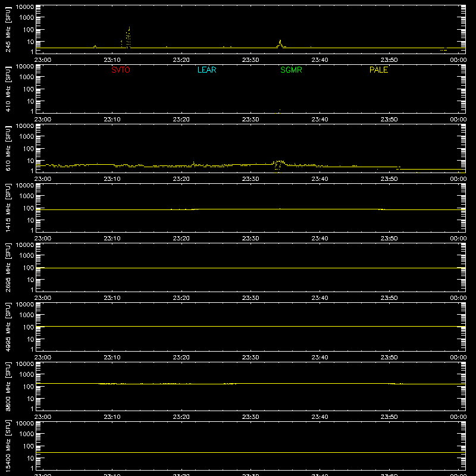This screenshot has width=476, height=476.
Task: Click the 100 tick label in 610 MHz panel
Action: [29, 149]
